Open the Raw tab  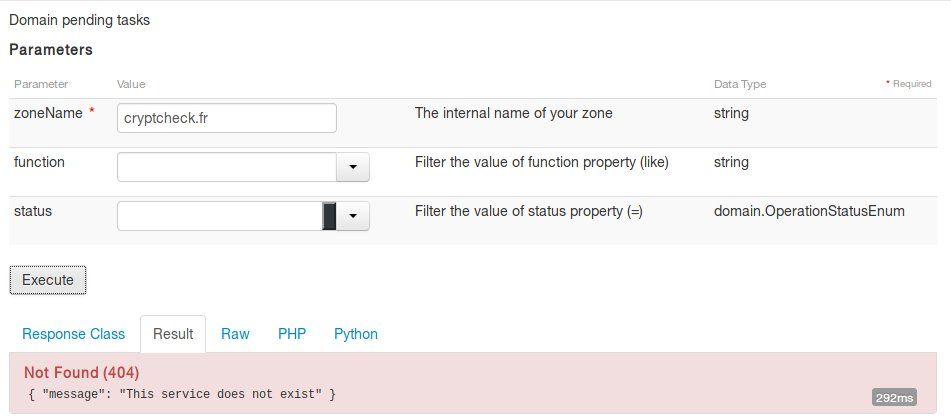tap(235, 334)
